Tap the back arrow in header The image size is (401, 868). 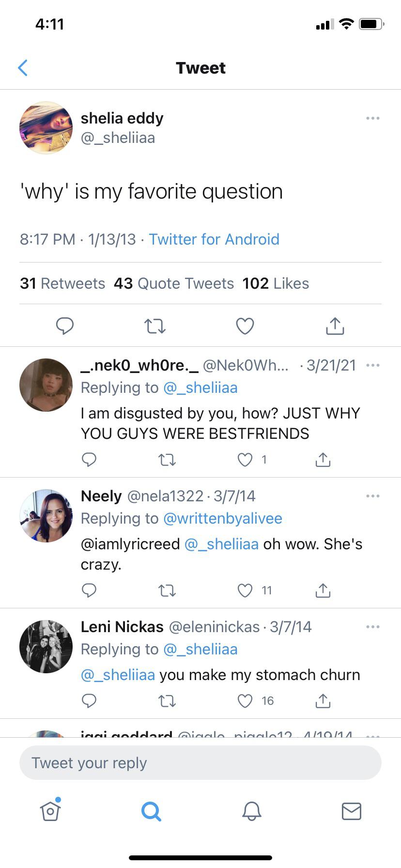[x=23, y=68]
